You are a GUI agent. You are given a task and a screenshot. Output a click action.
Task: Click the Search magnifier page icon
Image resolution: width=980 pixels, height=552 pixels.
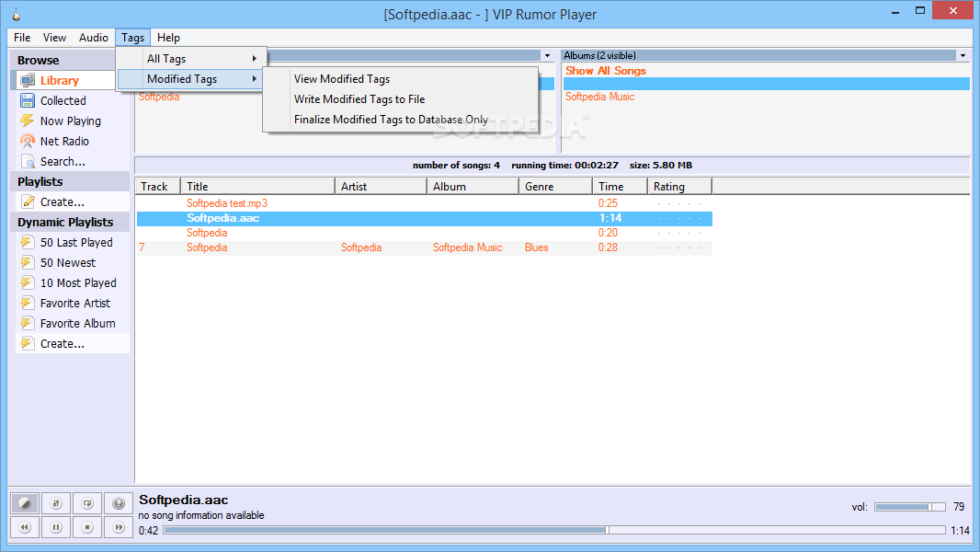[x=28, y=161]
